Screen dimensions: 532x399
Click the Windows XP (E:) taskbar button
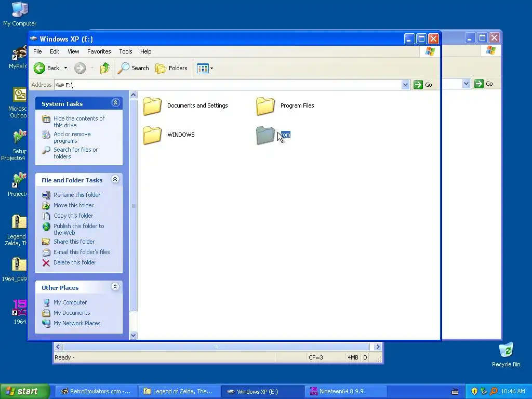pos(262,392)
